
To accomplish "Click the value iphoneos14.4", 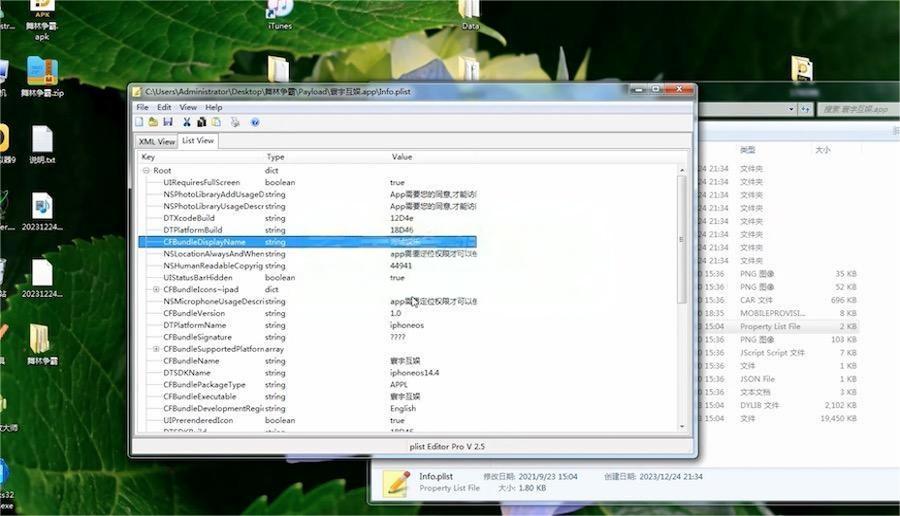I will tap(414, 373).
